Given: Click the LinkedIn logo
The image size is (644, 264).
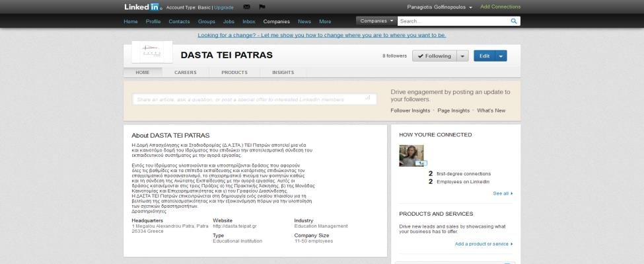Looking at the screenshot, I should pos(143,7).
